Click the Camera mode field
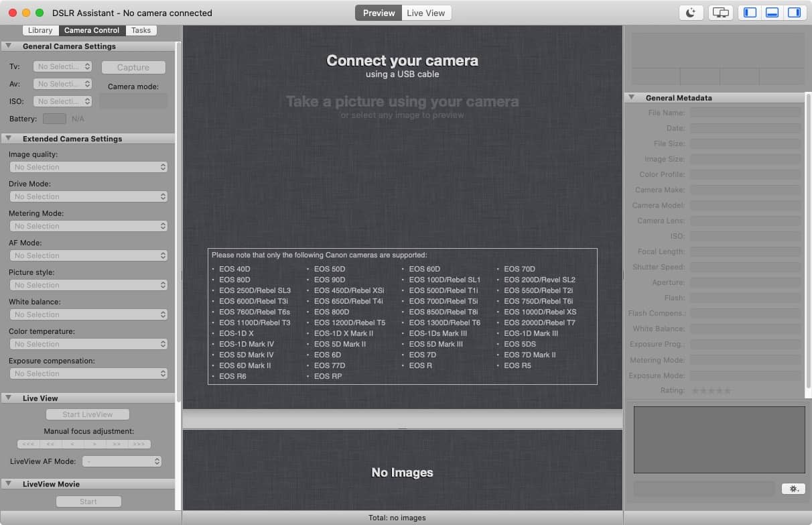This screenshot has height=525, width=812. click(x=133, y=101)
